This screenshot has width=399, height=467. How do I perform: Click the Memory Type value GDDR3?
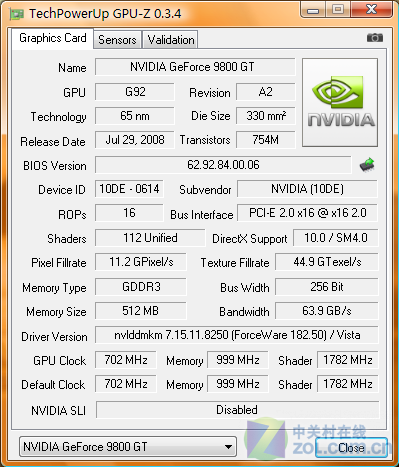(141, 287)
